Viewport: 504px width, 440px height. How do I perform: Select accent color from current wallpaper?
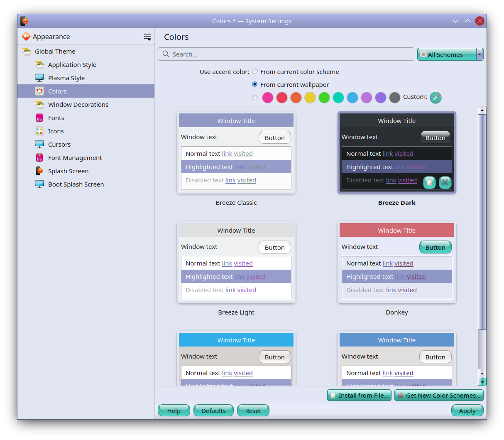coord(255,84)
